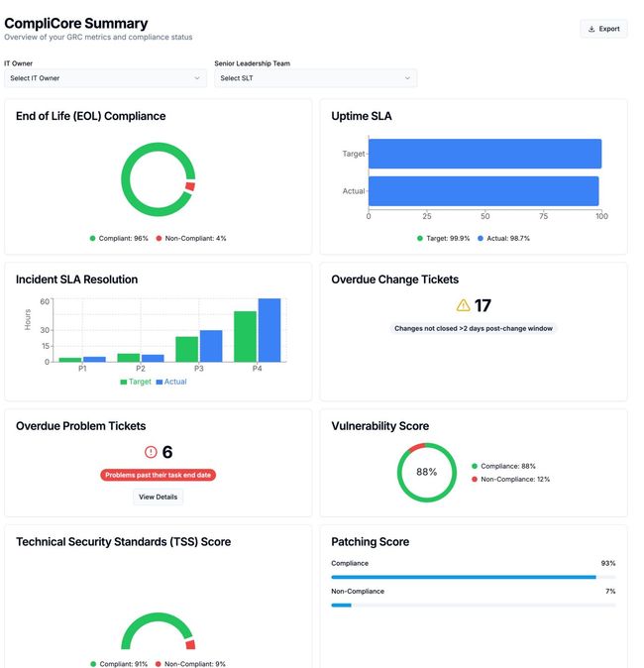Open the IT Owner dropdown

pyautogui.click(x=105, y=78)
